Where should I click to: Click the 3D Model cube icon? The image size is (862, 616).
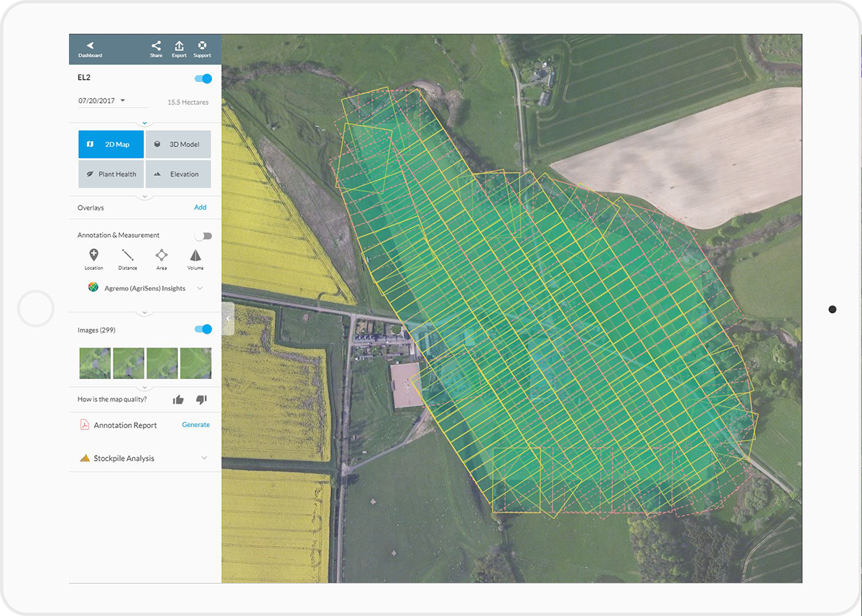click(x=157, y=144)
